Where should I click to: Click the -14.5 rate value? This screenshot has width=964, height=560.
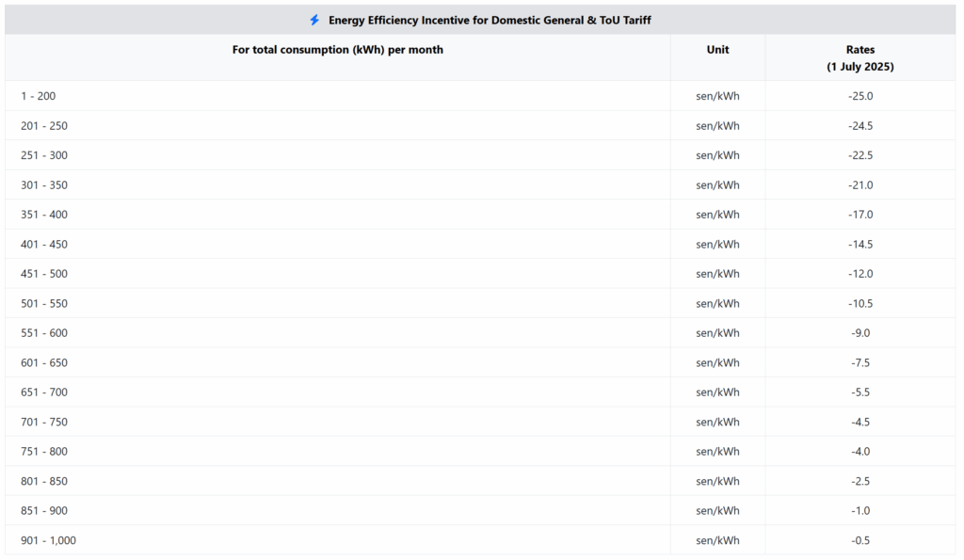(x=860, y=245)
